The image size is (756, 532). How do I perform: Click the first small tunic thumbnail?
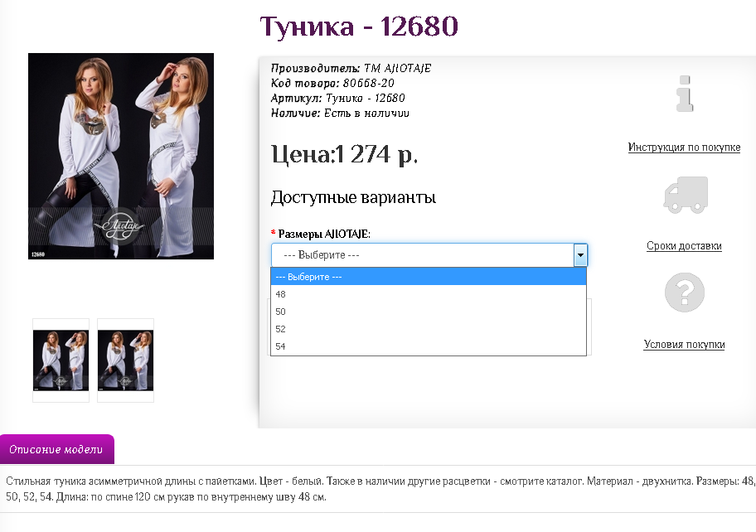click(x=61, y=360)
